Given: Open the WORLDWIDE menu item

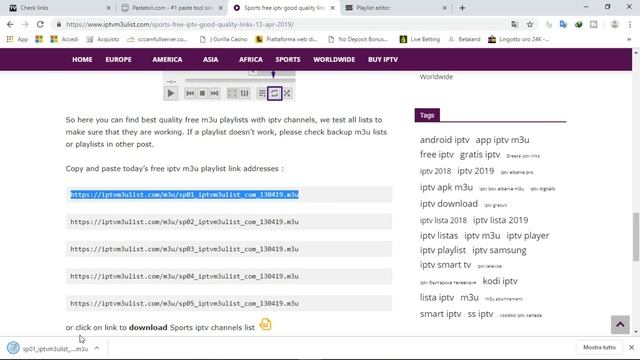Looking at the screenshot, I should click(334, 60).
